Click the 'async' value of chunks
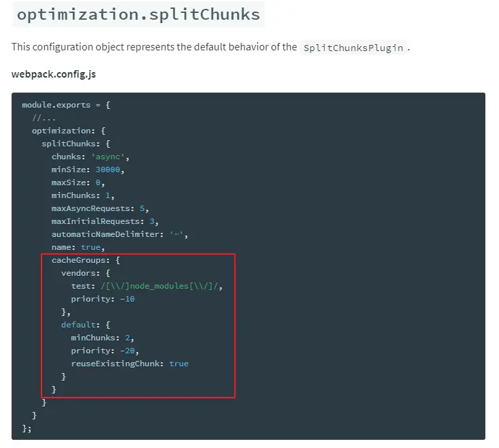Viewport: 499px width, 448px height. [x=108, y=157]
